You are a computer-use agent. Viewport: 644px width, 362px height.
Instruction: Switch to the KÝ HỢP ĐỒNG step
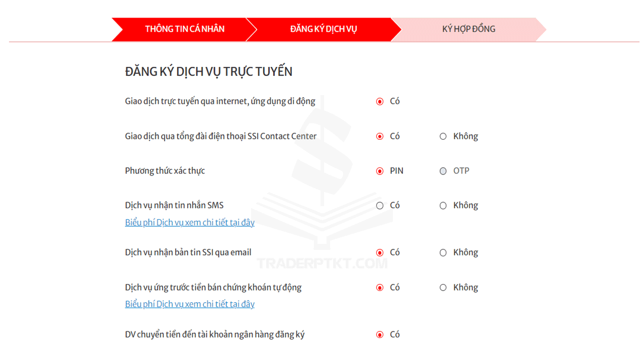tap(468, 29)
